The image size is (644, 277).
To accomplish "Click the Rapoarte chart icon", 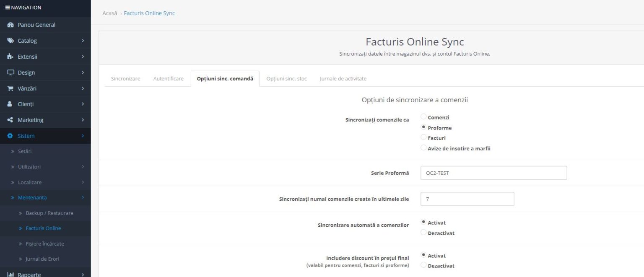I will (x=10, y=274).
